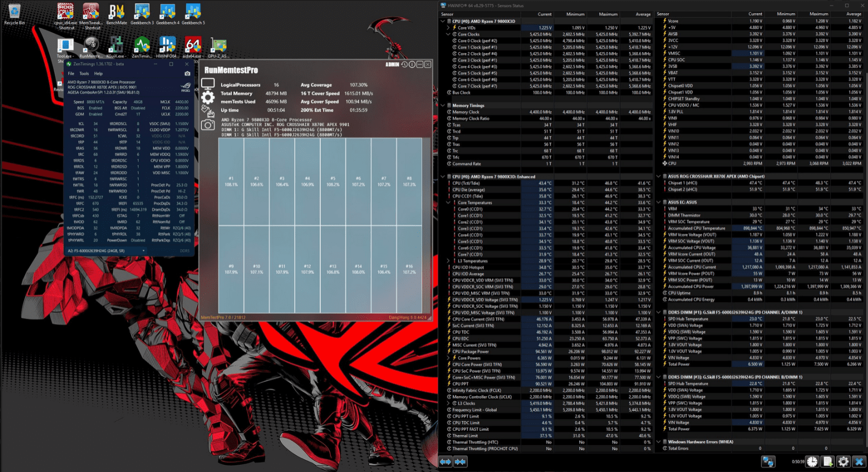
Task: Click HWiNFO collapse columns arrows button
Action: coord(461,462)
